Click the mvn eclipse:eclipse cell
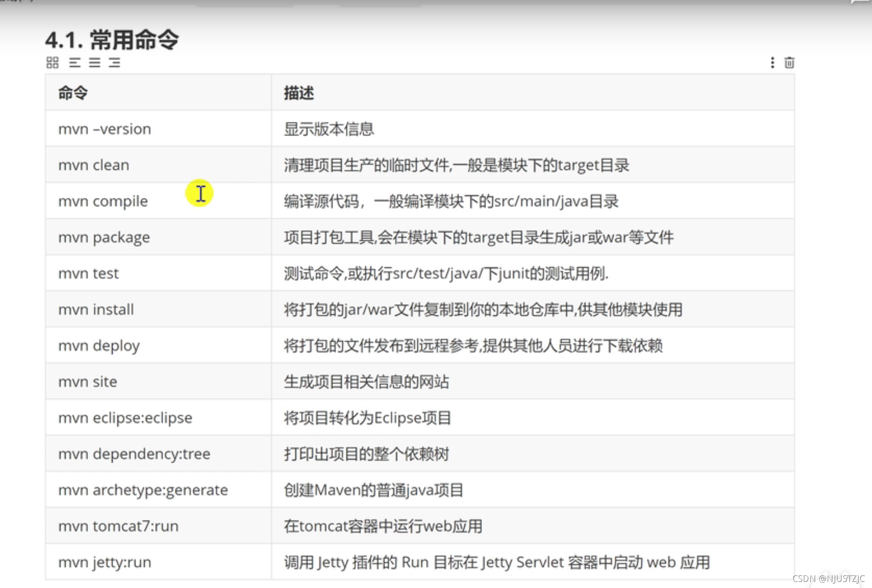Screen dimensions: 872x588 (158, 417)
